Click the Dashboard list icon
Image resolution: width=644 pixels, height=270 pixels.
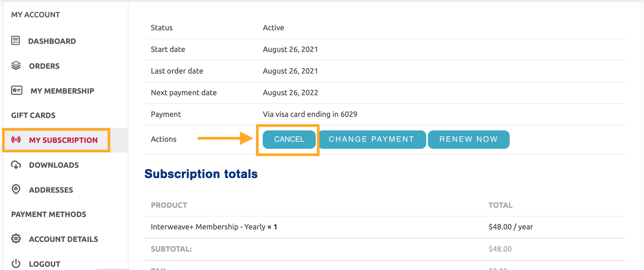click(x=15, y=41)
